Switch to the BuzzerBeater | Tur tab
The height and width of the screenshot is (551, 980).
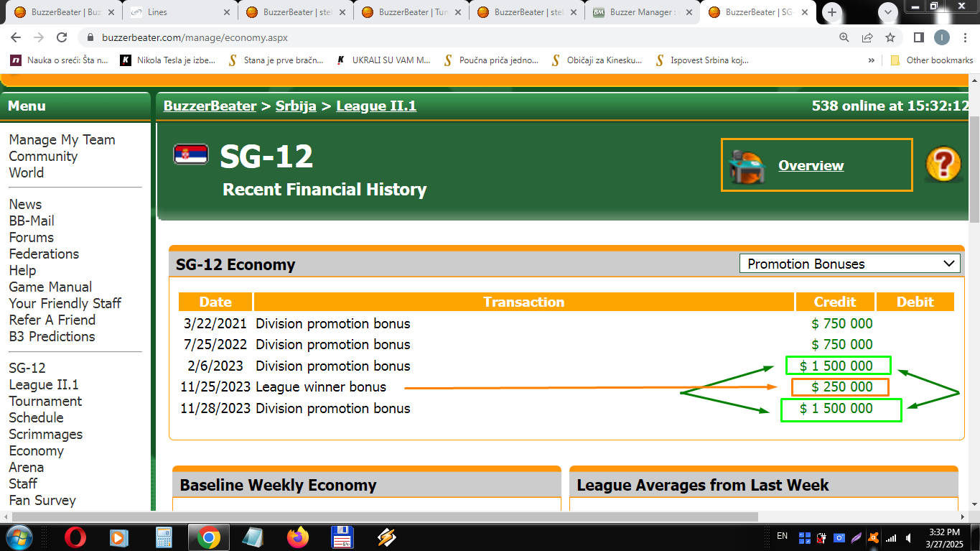coord(411,12)
